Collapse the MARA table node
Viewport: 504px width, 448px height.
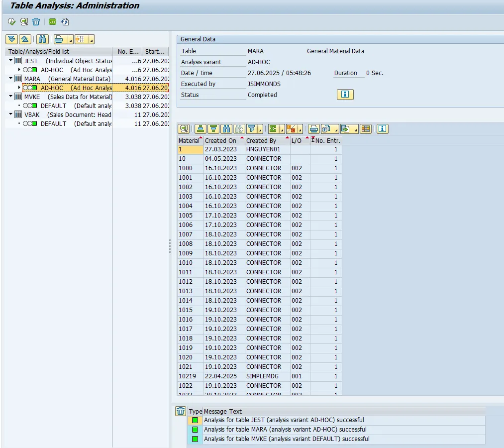pos(10,79)
